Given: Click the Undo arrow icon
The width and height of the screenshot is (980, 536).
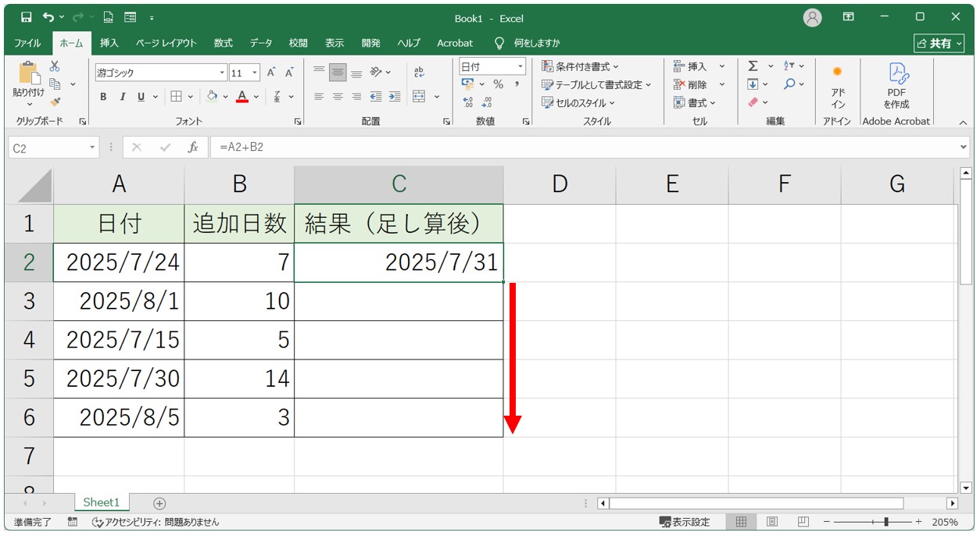Looking at the screenshot, I should [x=48, y=17].
